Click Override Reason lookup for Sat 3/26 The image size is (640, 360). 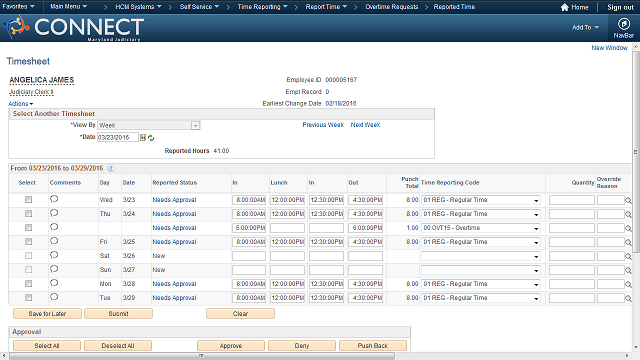click(x=628, y=256)
